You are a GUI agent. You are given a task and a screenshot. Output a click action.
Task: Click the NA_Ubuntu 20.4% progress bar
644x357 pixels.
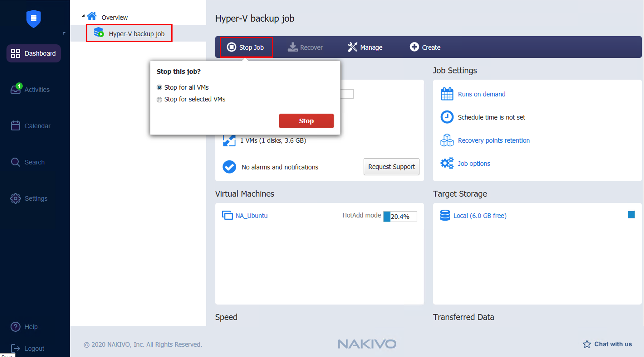[400, 216]
